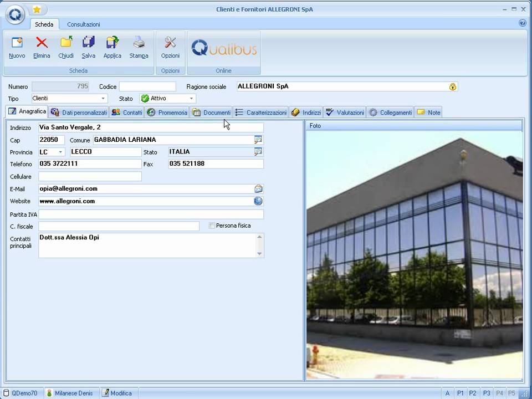Click the yellow star quick access icon
The image size is (532, 399).
(x=37, y=9)
